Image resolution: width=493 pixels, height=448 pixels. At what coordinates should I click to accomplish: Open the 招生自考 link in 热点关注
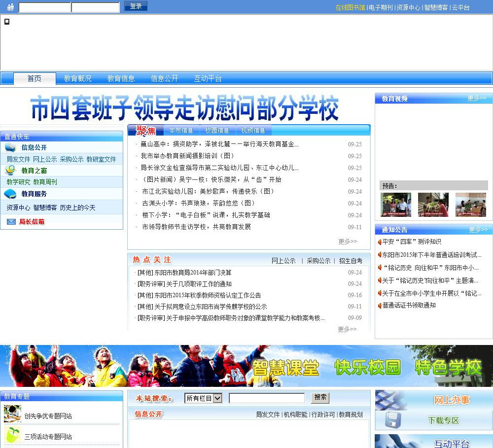click(x=351, y=261)
